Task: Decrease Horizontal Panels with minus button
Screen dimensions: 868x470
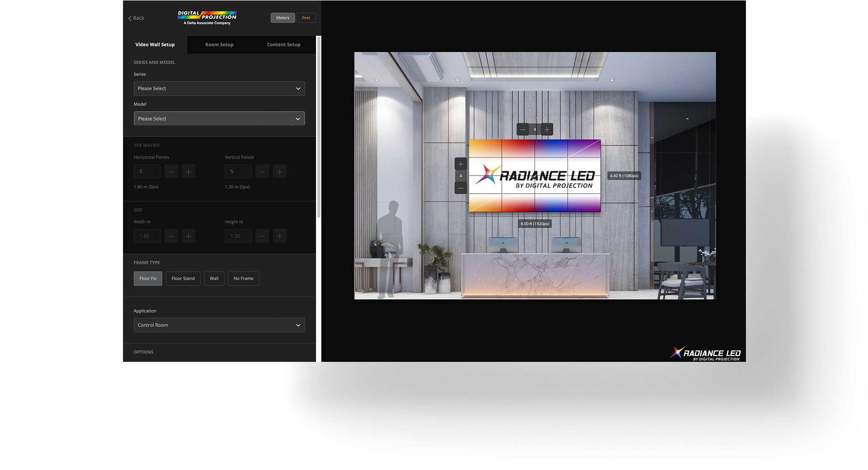Action: point(171,171)
